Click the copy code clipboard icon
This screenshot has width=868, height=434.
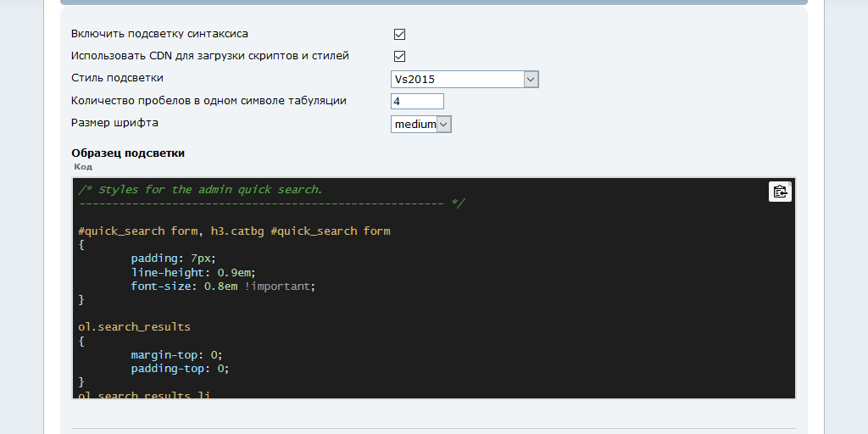tap(780, 192)
